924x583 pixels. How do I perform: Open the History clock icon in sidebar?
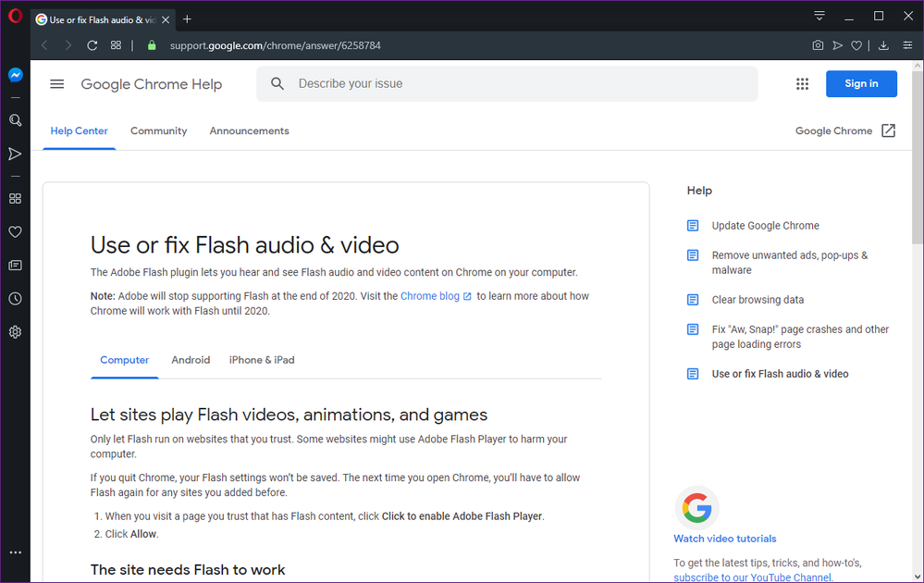15,299
